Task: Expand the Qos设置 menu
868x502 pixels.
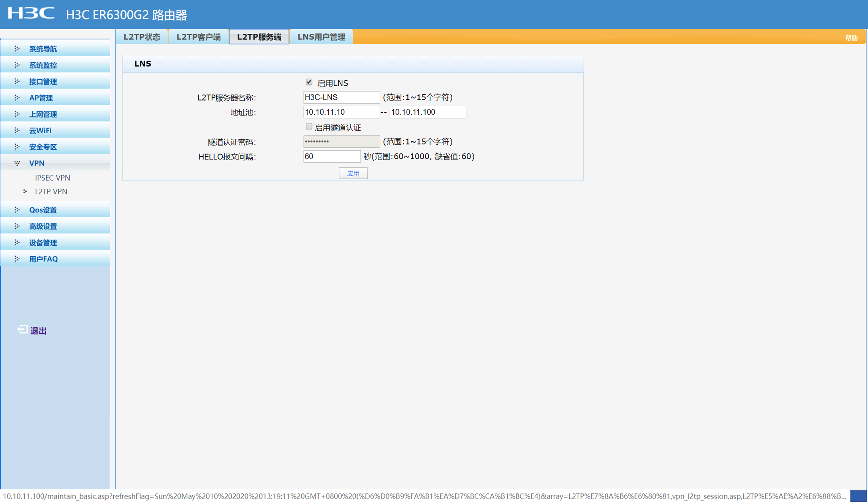Action: tap(43, 210)
